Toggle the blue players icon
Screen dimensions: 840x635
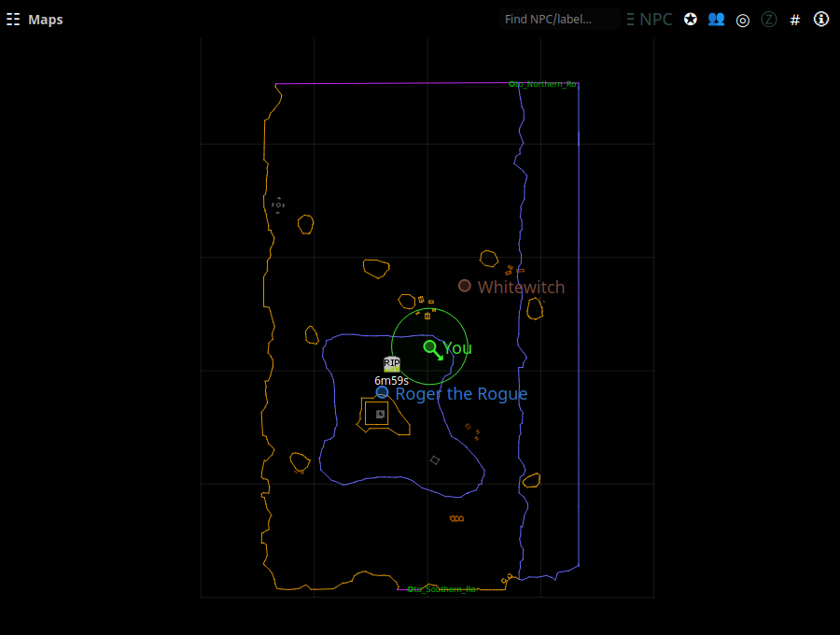pyautogui.click(x=716, y=20)
